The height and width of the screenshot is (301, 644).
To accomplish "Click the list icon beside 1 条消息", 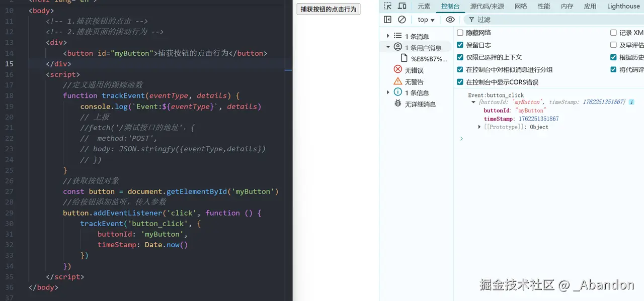I will 398,36.
